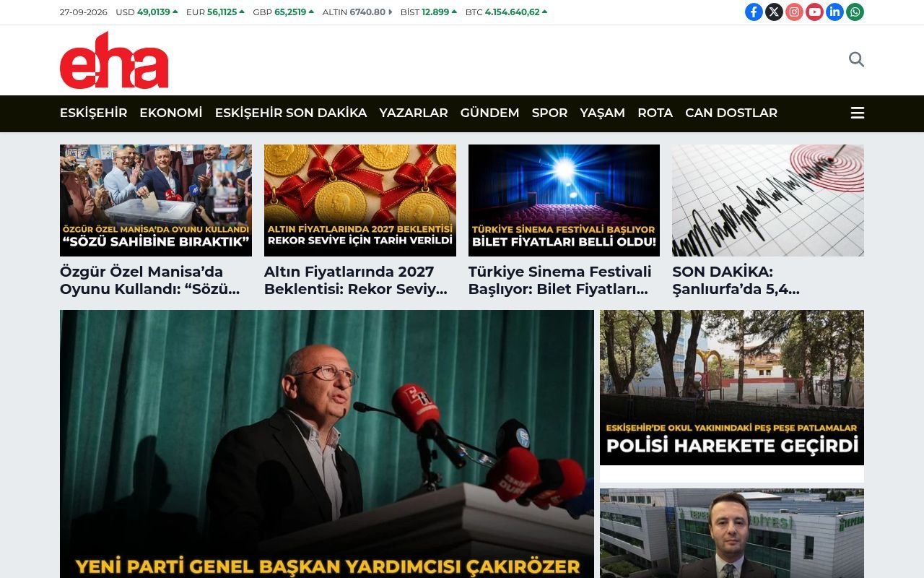
Task: Open the Özgür Özel Manisa'da headline link
Action: 149,280
